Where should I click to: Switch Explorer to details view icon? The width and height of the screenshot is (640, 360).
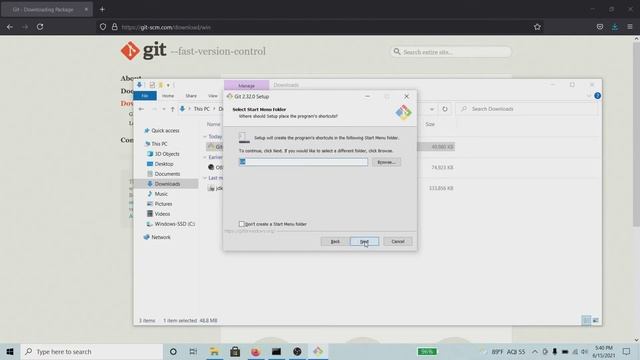pos(586,320)
